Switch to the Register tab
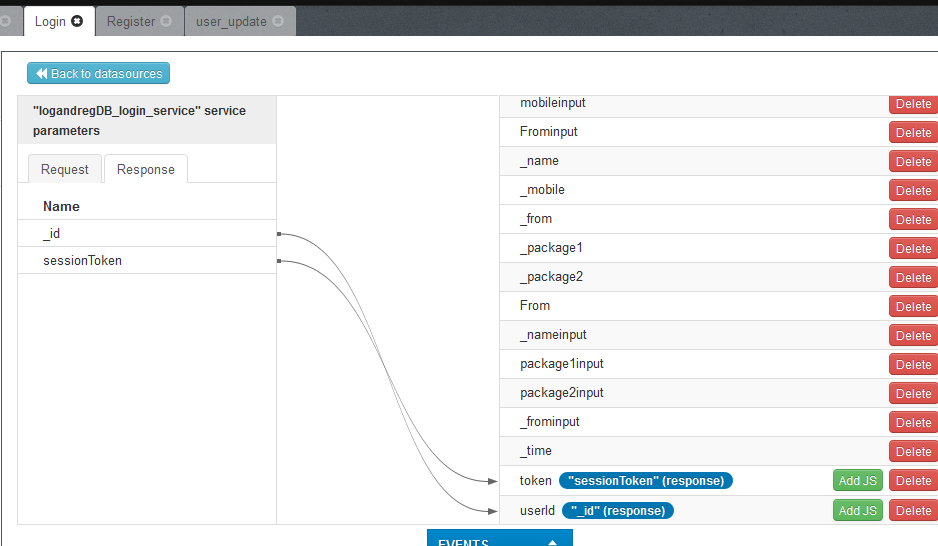The height and width of the screenshot is (546, 938). 131,21
